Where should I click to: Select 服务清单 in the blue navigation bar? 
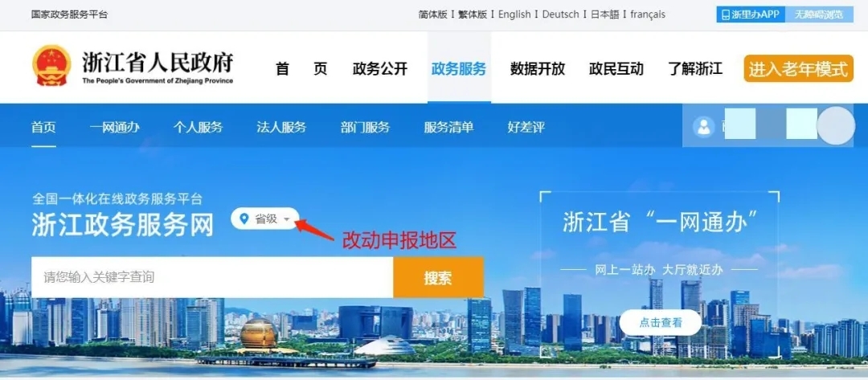pos(449,127)
